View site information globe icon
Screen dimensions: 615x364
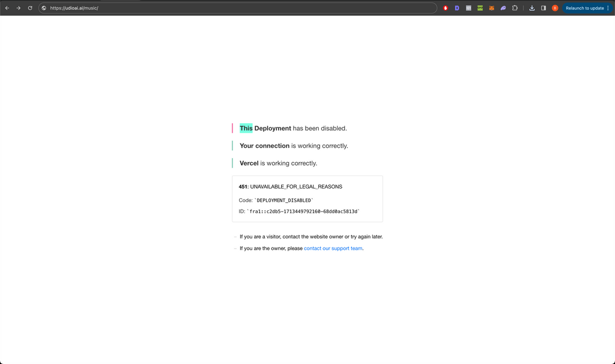pyautogui.click(x=44, y=8)
